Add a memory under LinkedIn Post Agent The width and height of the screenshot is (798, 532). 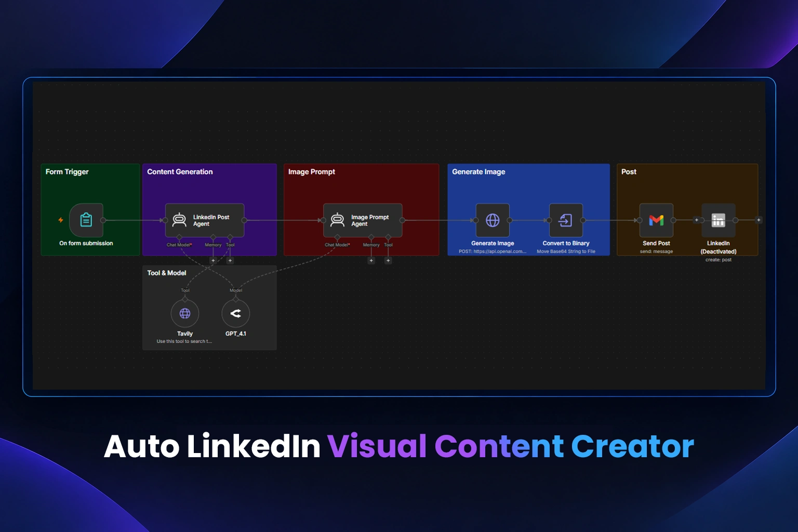pyautogui.click(x=213, y=261)
